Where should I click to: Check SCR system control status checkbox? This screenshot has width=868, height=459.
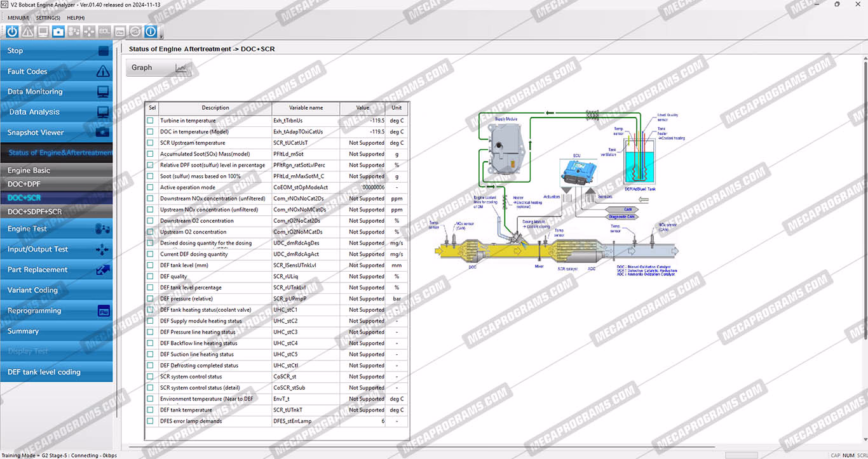(x=151, y=376)
